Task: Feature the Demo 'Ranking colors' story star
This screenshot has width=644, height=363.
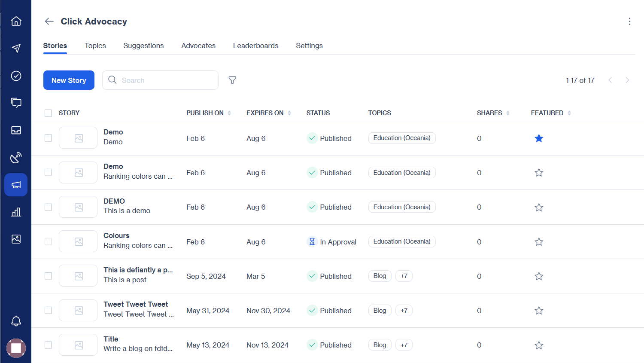Action: (539, 173)
